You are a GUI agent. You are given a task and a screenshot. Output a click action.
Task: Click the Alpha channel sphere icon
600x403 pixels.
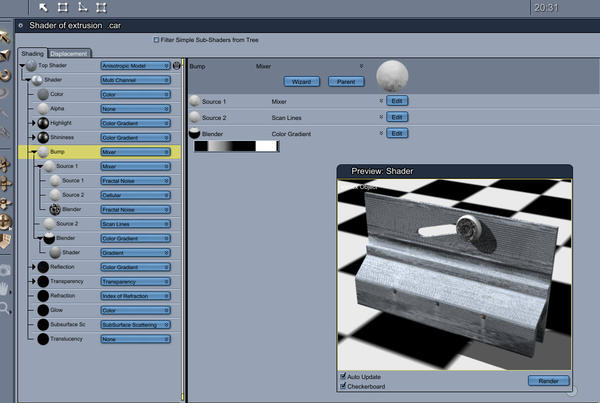pyautogui.click(x=43, y=109)
